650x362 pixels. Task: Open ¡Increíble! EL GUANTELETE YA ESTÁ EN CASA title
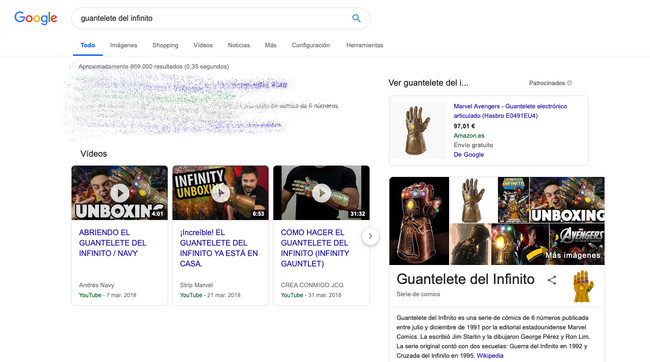219,248
